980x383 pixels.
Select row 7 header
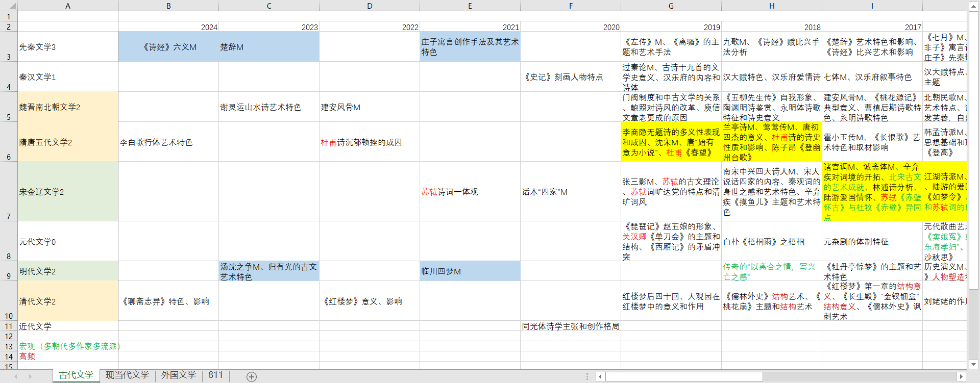pyautogui.click(x=9, y=192)
